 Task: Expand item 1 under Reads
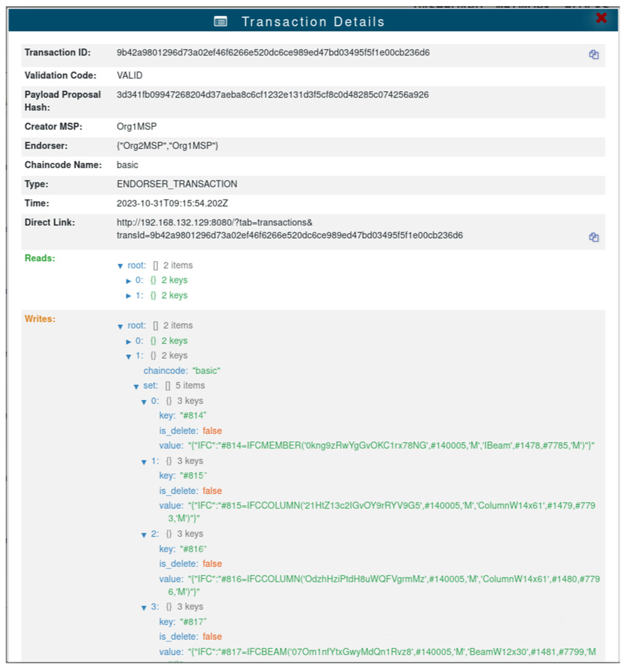point(129,296)
